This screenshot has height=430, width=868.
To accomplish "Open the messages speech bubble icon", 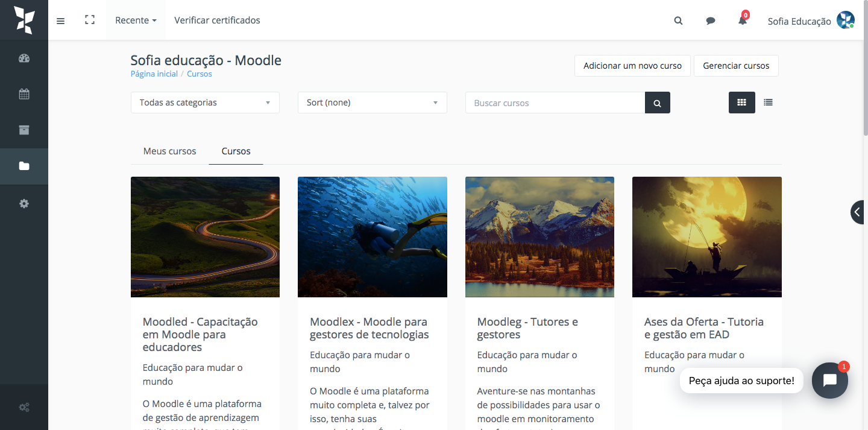I will click(711, 21).
